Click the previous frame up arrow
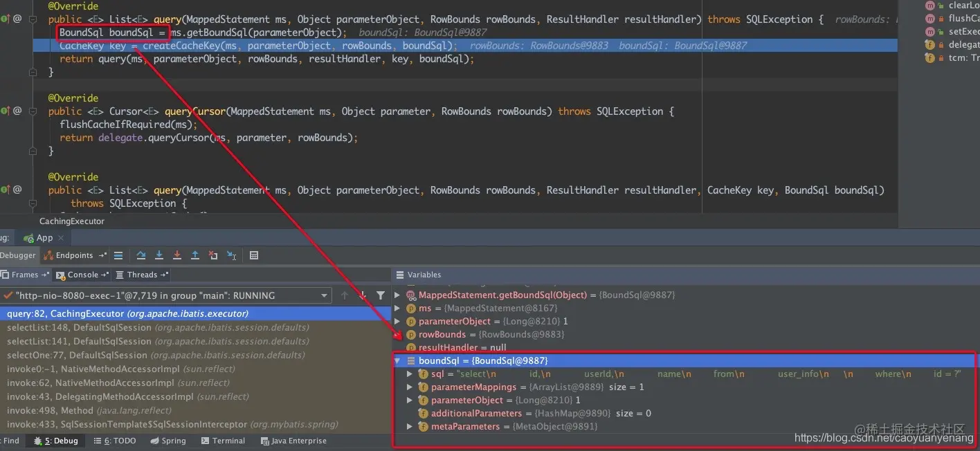This screenshot has width=980, height=451. [x=345, y=295]
